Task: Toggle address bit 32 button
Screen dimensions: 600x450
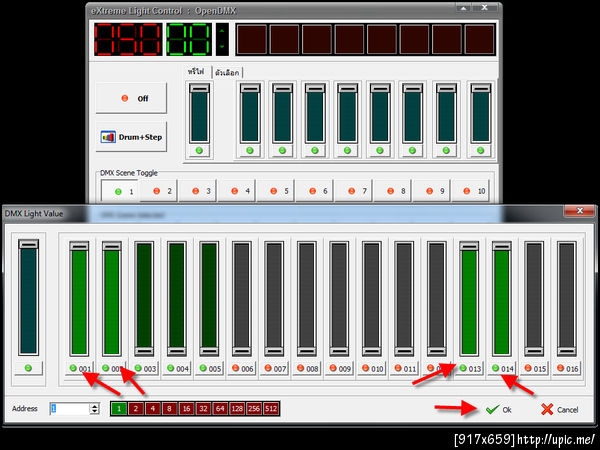Action: pos(203,408)
